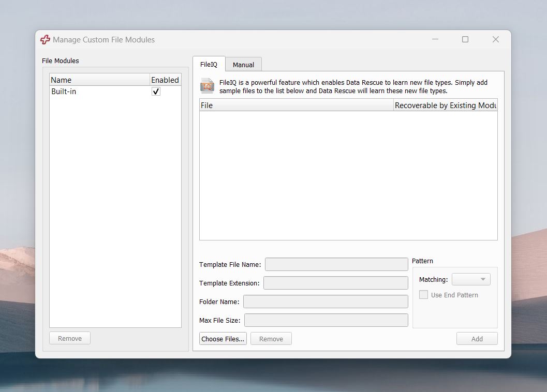Screen dimensions: 547x392
Task: Click the Max File Size field
Action: tap(326, 320)
